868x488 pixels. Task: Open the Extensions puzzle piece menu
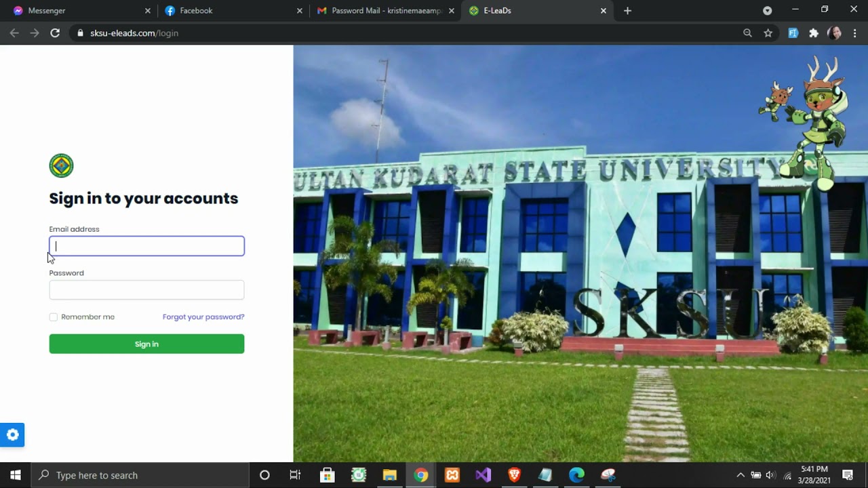point(814,33)
